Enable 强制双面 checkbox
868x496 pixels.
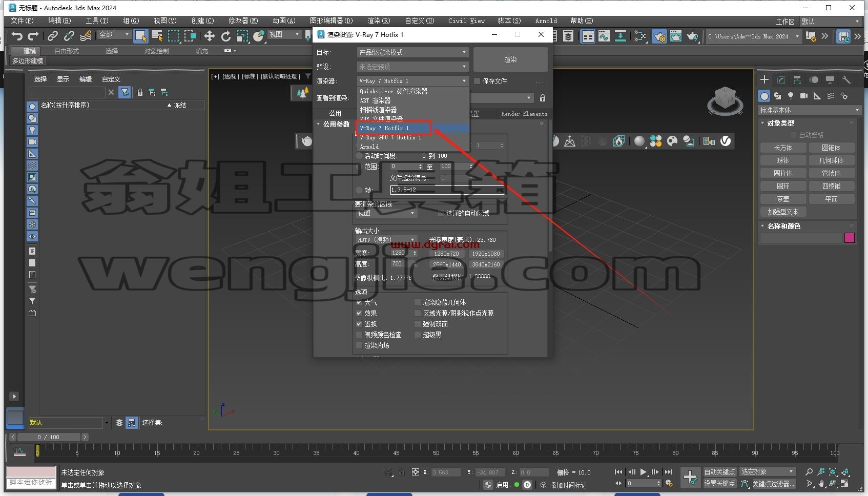coord(418,324)
